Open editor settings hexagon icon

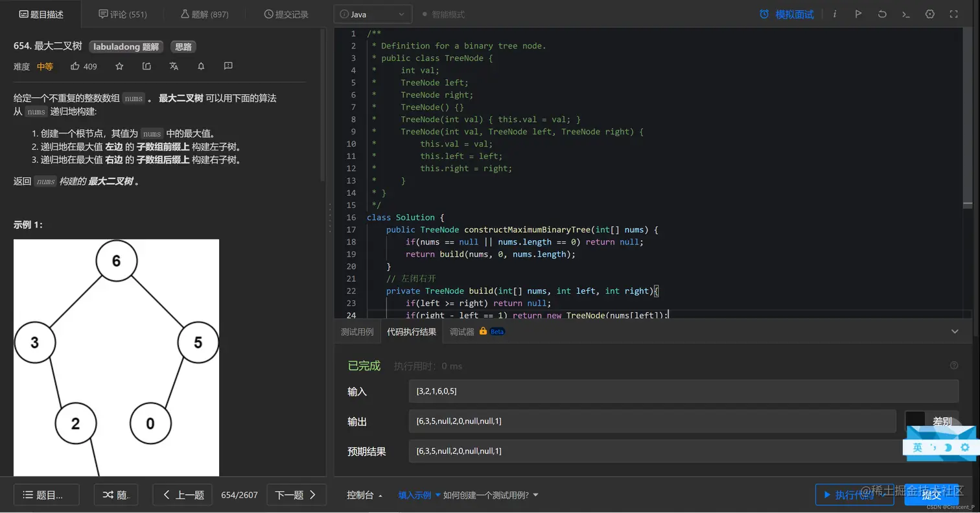(930, 14)
